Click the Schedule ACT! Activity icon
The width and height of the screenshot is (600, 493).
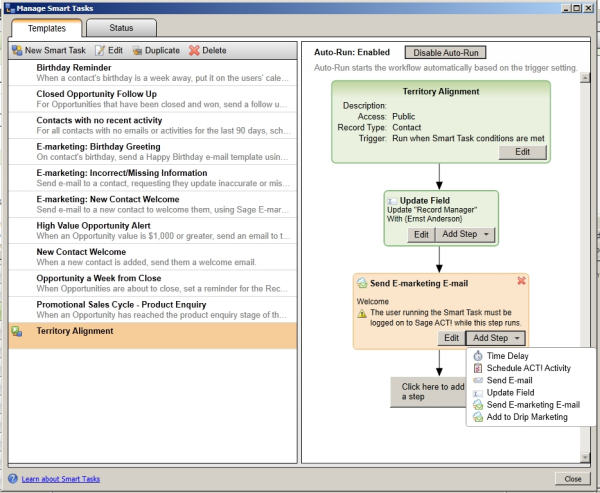point(478,368)
